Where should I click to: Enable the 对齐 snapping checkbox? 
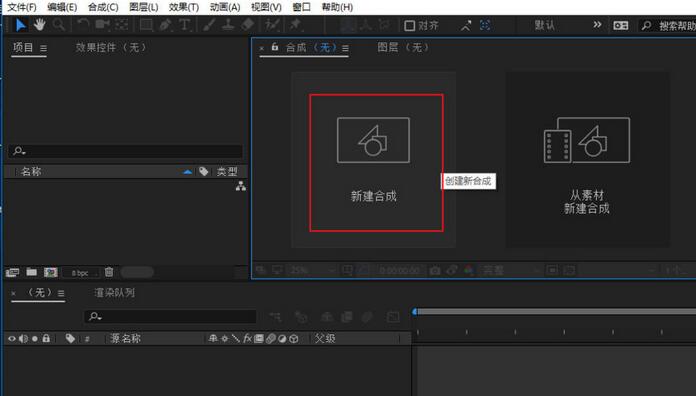click(x=410, y=26)
